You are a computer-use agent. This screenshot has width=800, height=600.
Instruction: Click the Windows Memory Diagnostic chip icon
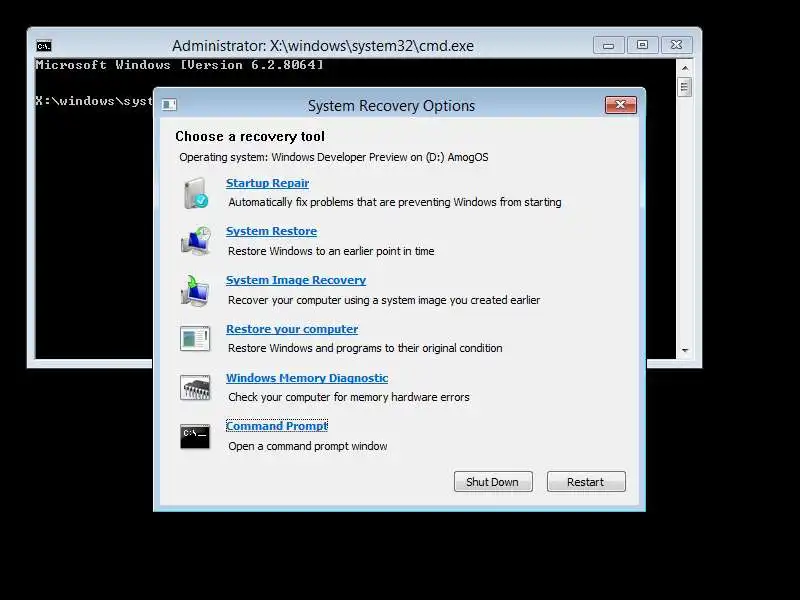click(195, 387)
